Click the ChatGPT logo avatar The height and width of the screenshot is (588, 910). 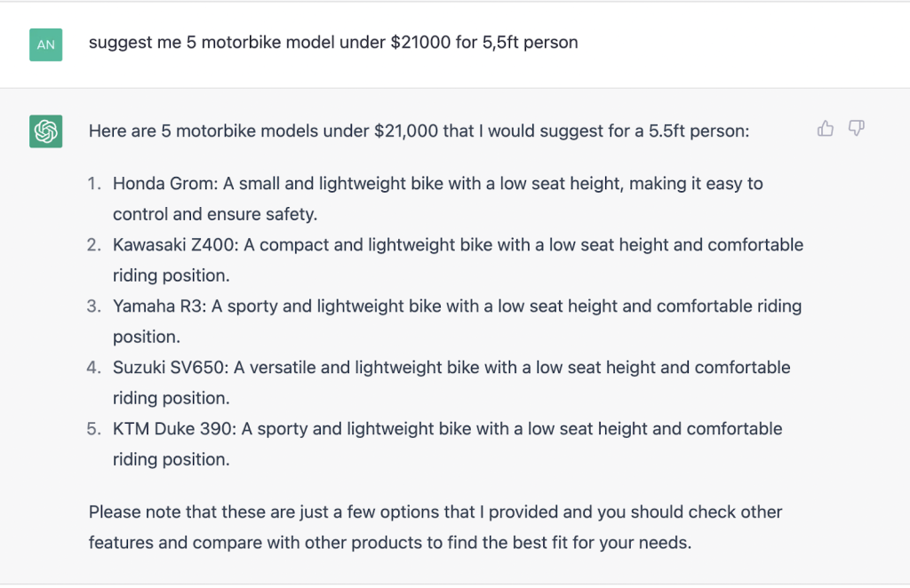[x=45, y=131]
